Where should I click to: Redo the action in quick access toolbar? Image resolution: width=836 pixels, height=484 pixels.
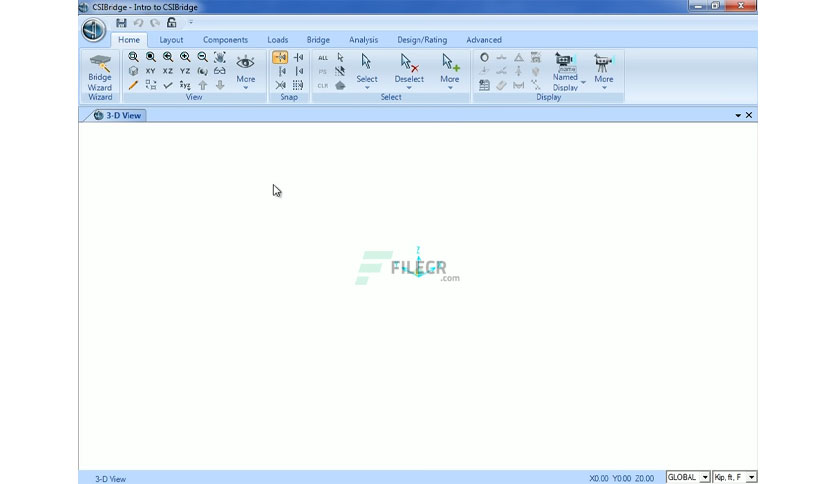155,23
